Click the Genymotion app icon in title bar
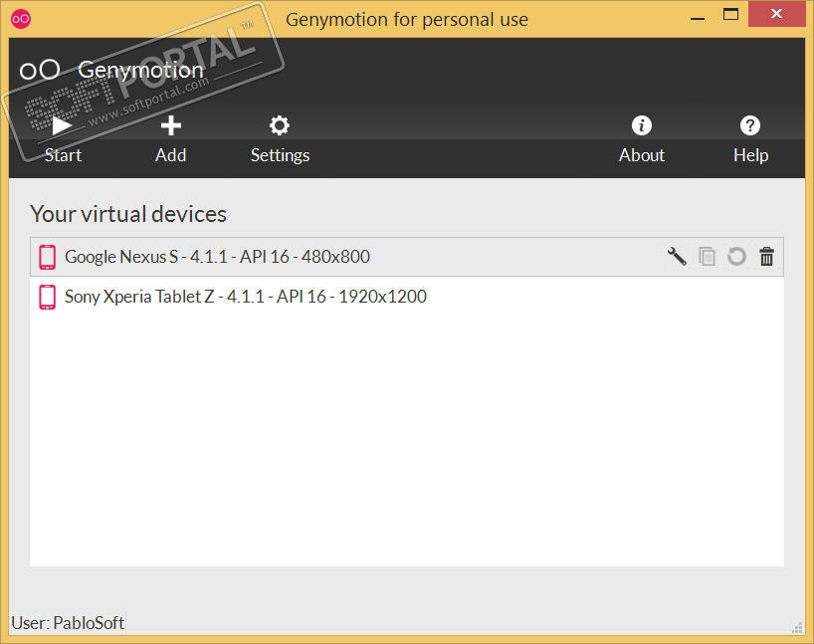 [22, 18]
